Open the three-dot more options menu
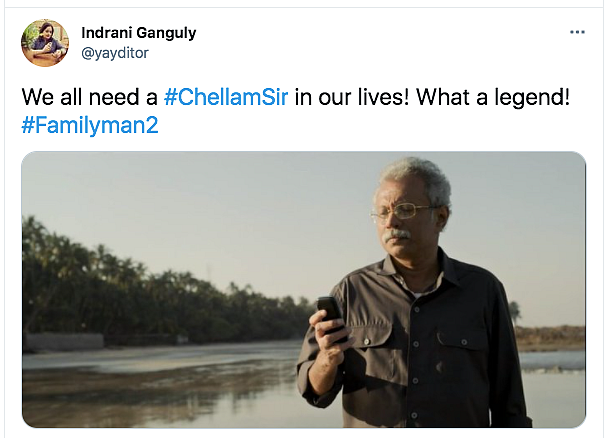 coord(577,32)
